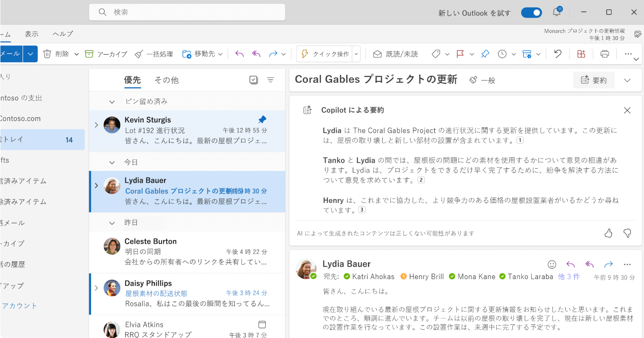Reply from the Lydia Bauer message header
This screenshot has height=338, width=644.
click(571, 264)
